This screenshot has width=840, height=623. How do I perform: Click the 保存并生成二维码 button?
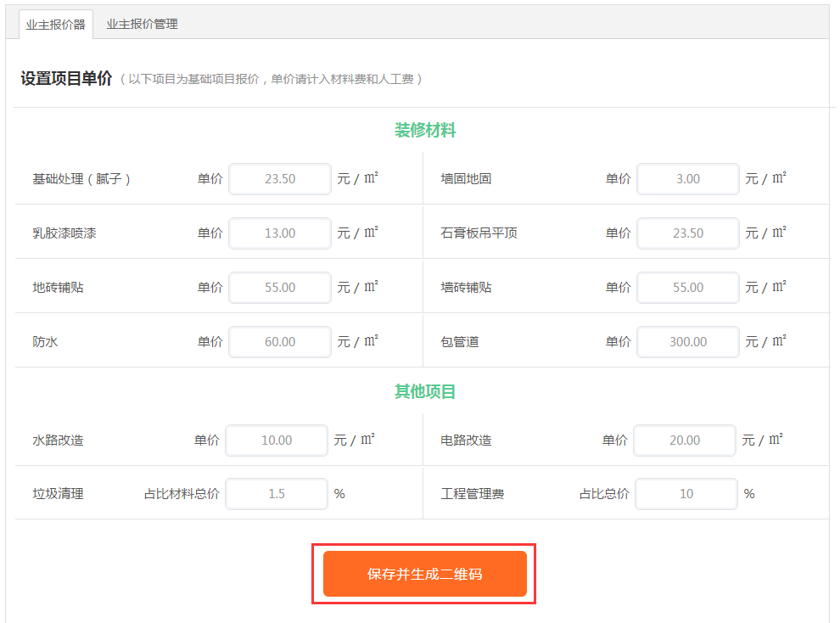[424, 574]
